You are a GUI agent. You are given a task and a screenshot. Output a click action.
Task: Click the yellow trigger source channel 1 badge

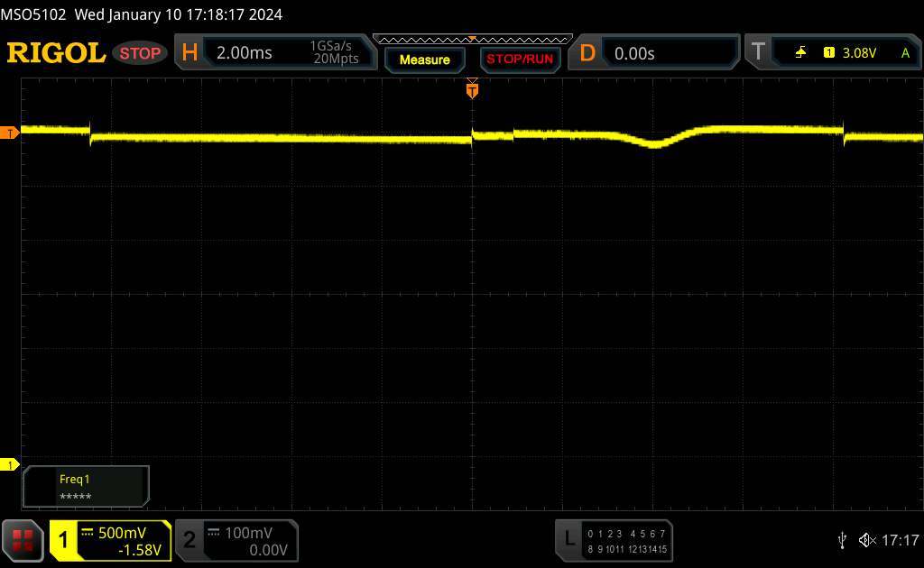828,53
